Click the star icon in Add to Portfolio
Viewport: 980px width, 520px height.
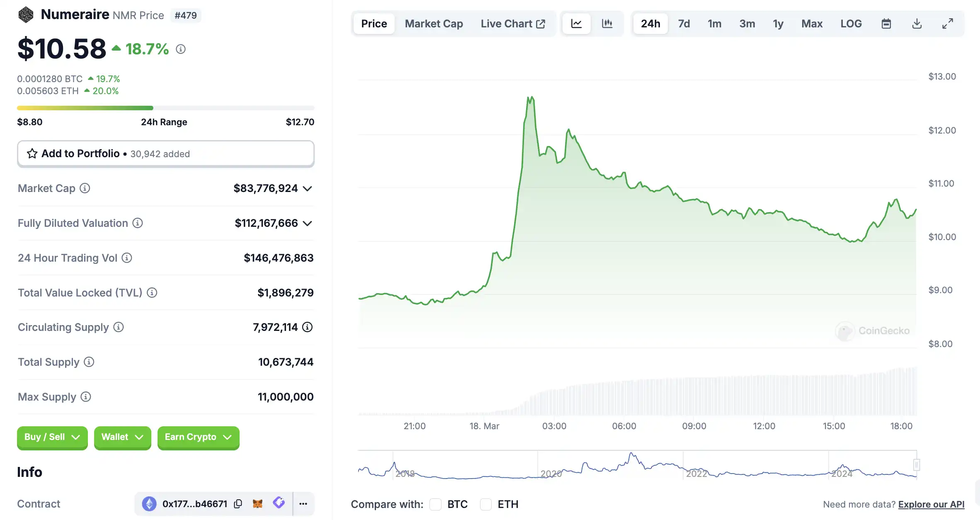point(32,153)
